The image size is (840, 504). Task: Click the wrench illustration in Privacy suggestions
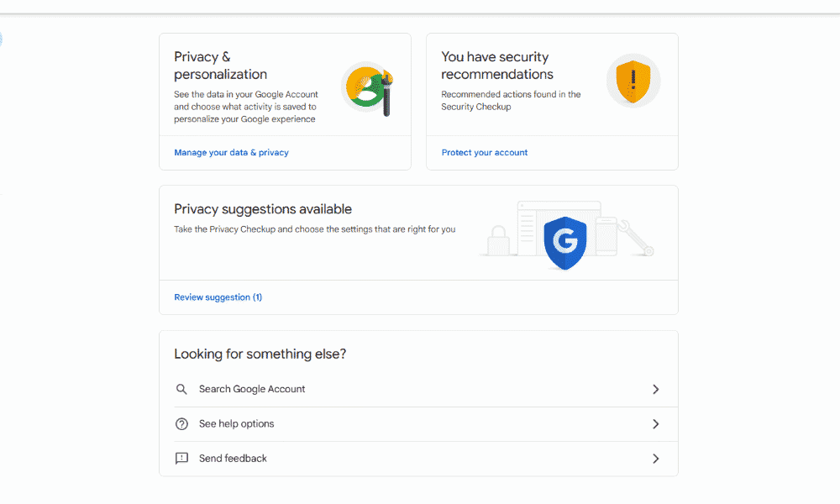(635, 238)
